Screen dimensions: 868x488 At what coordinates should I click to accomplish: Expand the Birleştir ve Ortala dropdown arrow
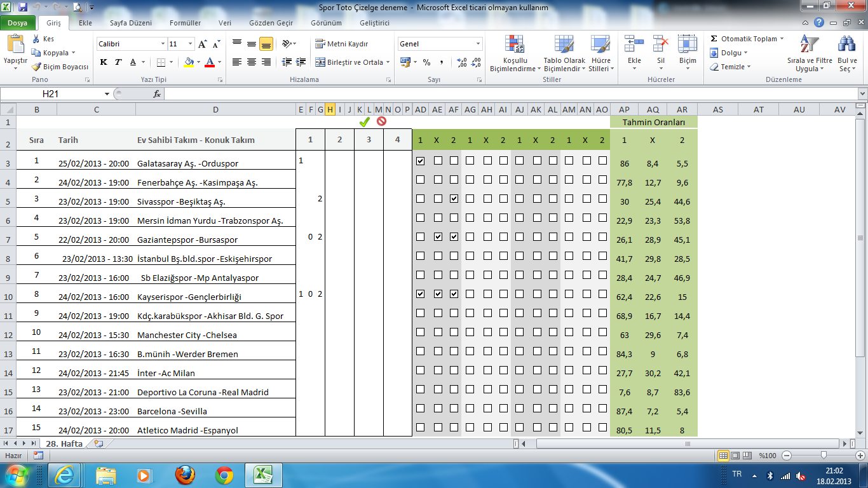point(388,62)
